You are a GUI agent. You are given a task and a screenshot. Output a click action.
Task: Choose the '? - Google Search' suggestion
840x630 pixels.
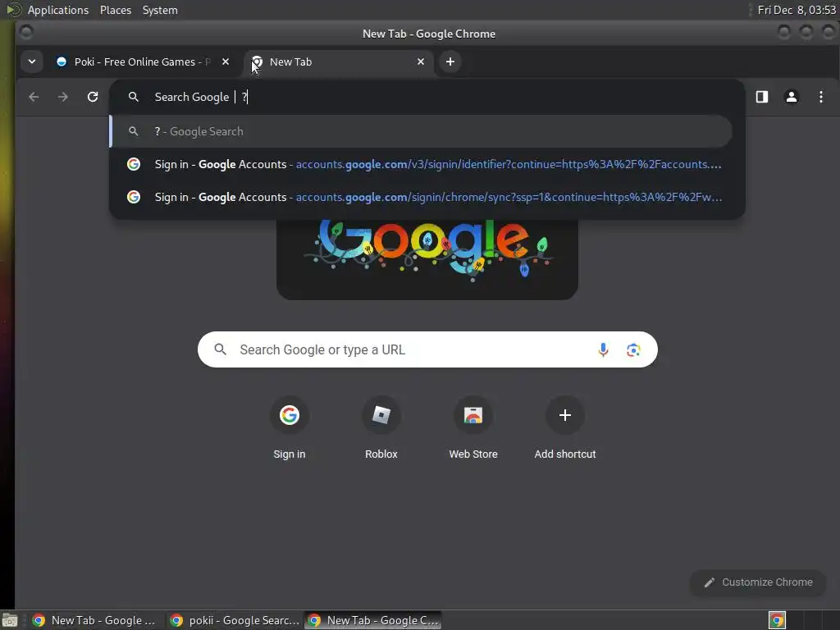421,131
